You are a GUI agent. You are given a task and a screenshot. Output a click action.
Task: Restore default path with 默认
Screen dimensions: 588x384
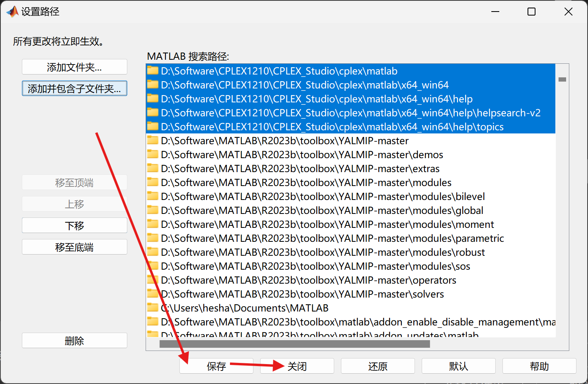[459, 366]
